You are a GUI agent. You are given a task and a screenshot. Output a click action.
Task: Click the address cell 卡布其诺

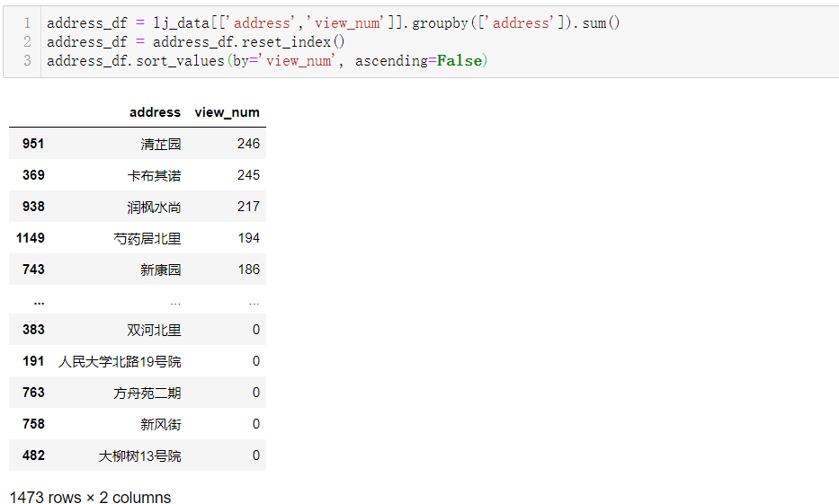point(154,175)
